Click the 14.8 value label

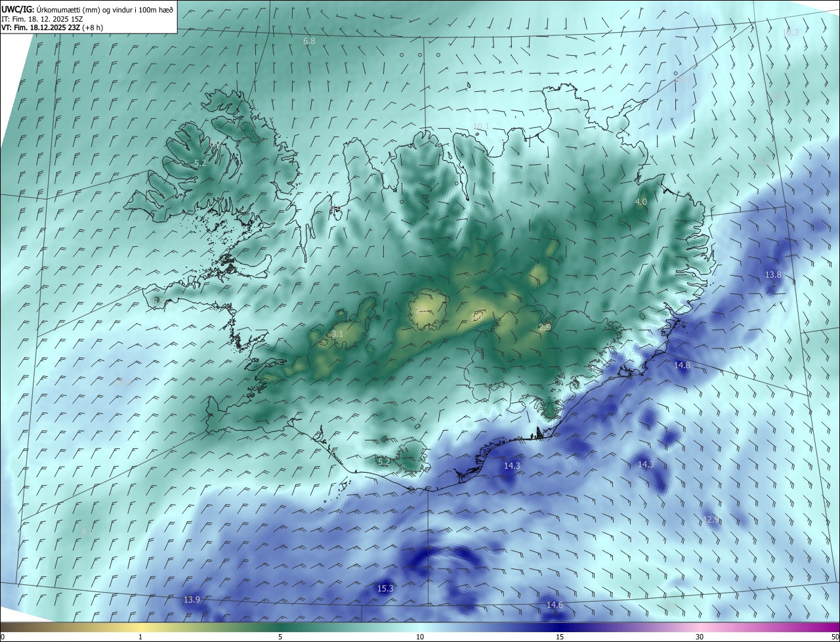(682, 365)
